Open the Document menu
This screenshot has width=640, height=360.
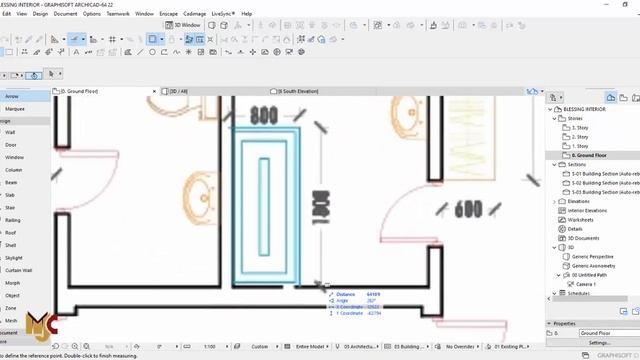click(x=65, y=13)
